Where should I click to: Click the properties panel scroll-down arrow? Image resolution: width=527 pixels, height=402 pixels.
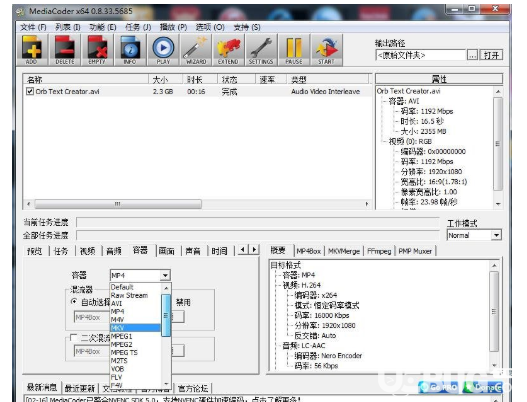(x=498, y=204)
